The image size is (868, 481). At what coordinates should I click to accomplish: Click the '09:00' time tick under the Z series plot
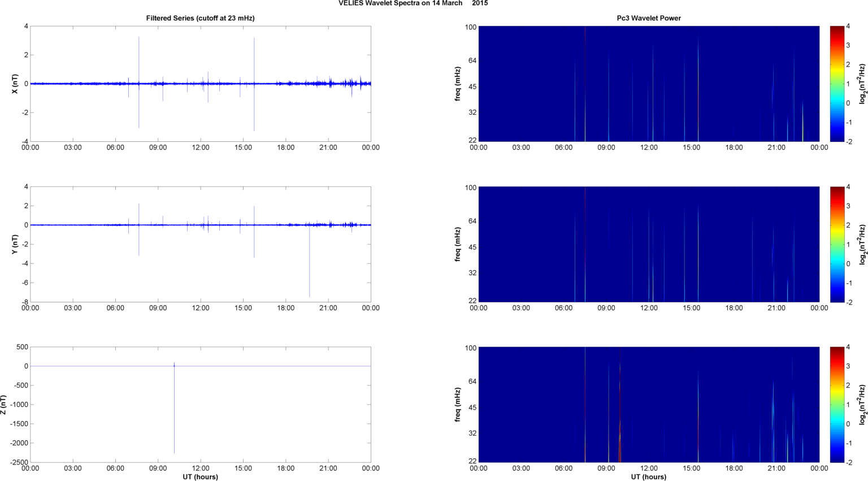click(158, 469)
